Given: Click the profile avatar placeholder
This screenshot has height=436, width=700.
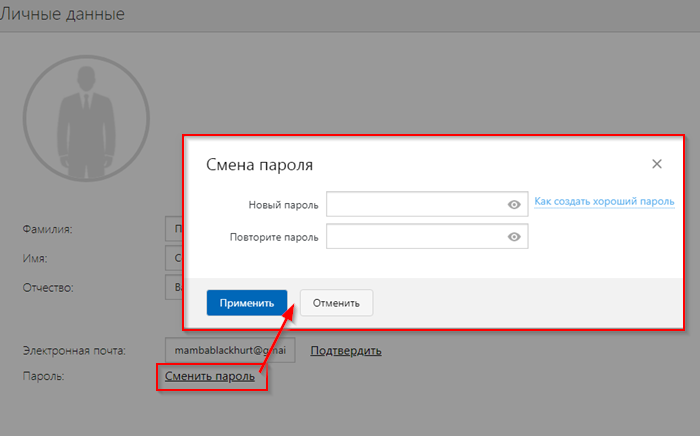Looking at the screenshot, I should tap(86, 113).
